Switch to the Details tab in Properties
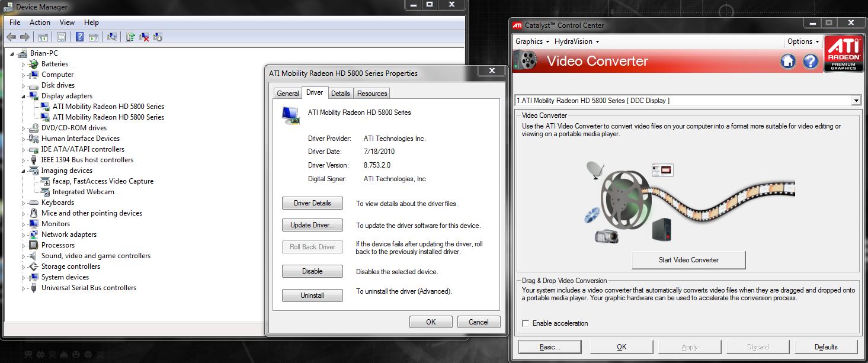 [x=340, y=94]
